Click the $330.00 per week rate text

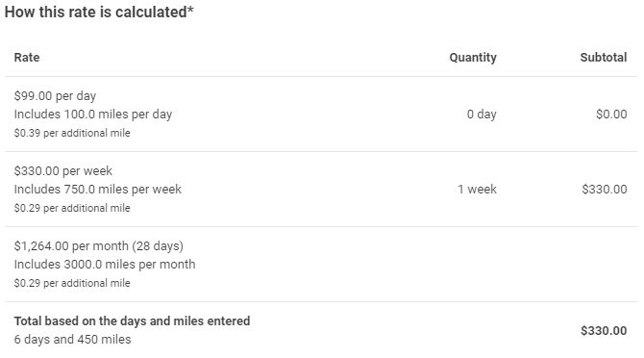click(x=63, y=170)
